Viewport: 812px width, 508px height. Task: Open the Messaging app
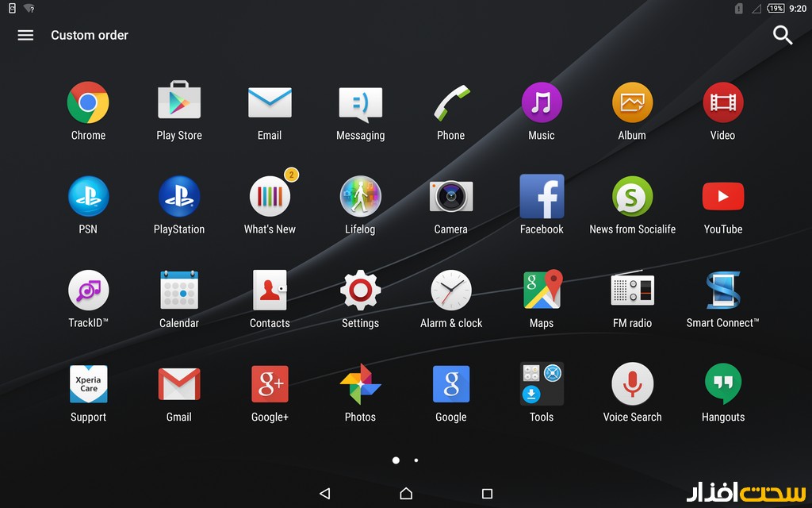(361, 104)
